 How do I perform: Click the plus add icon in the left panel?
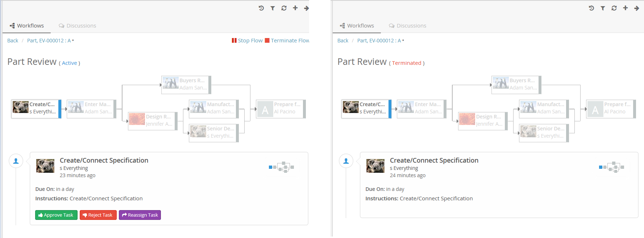295,8
